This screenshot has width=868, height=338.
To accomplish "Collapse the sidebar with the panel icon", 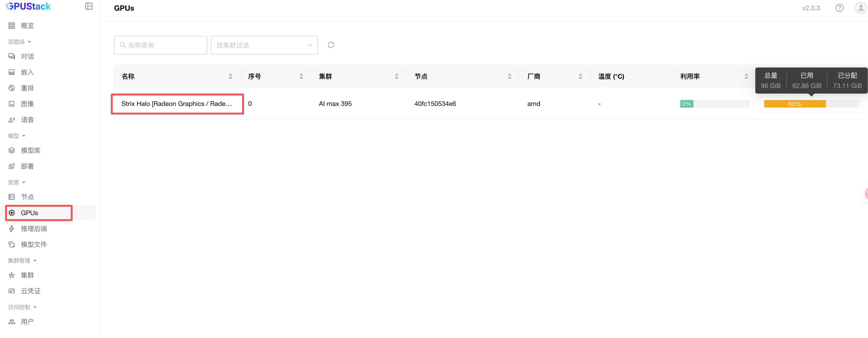I will click(89, 7).
